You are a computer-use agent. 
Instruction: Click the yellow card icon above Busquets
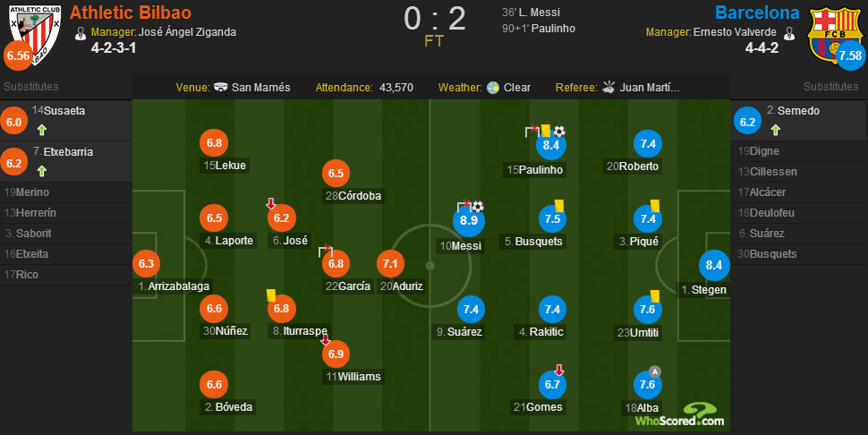558,205
